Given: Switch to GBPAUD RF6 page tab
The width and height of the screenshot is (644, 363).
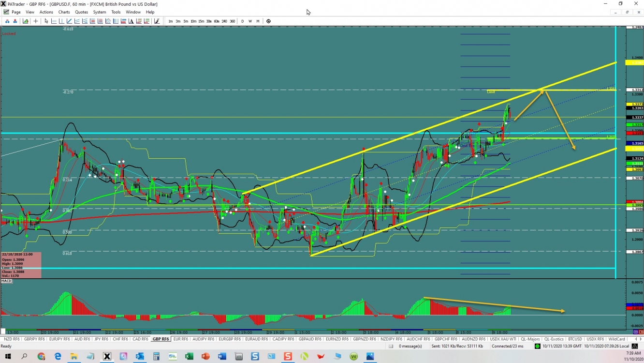Looking at the screenshot, I should click(x=310, y=339).
